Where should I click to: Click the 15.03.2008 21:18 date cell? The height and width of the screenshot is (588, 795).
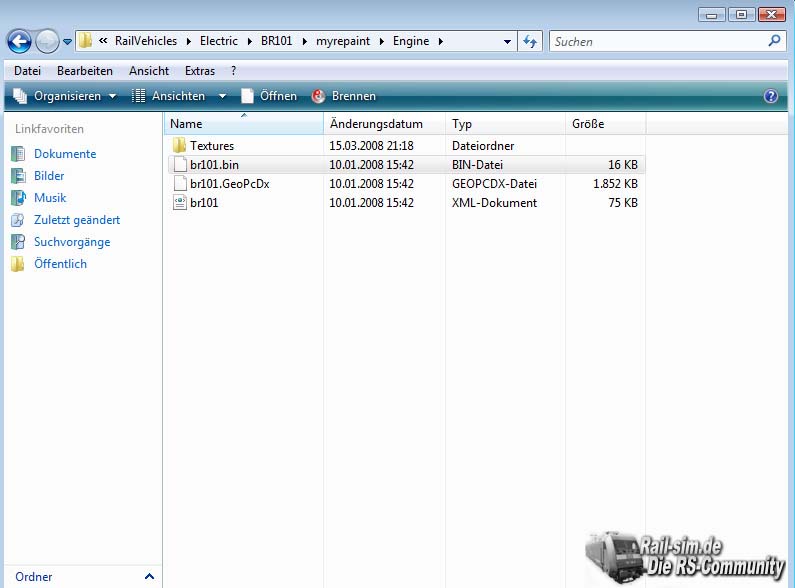(372, 146)
